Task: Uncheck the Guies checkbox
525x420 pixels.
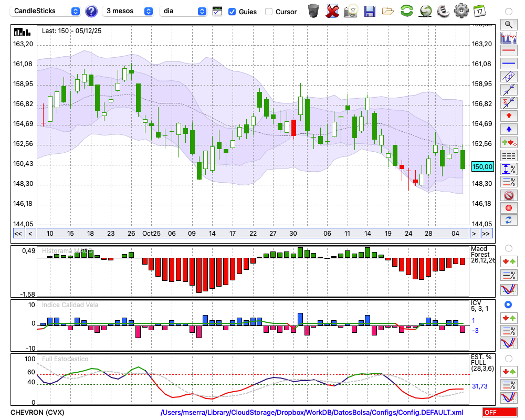Action: 232,12
